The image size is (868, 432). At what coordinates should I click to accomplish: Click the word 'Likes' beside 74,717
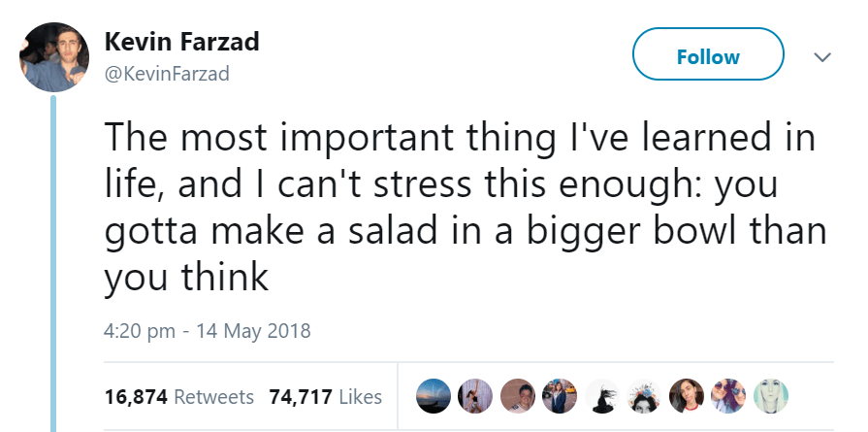[x=359, y=396]
